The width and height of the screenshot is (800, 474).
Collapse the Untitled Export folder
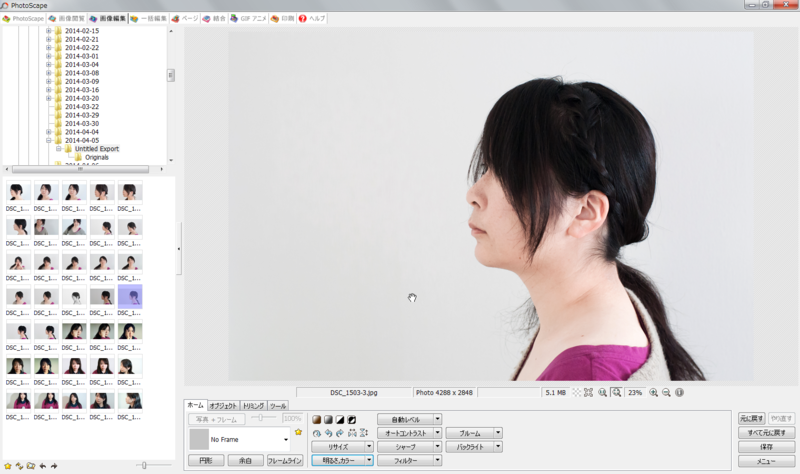(x=59, y=148)
